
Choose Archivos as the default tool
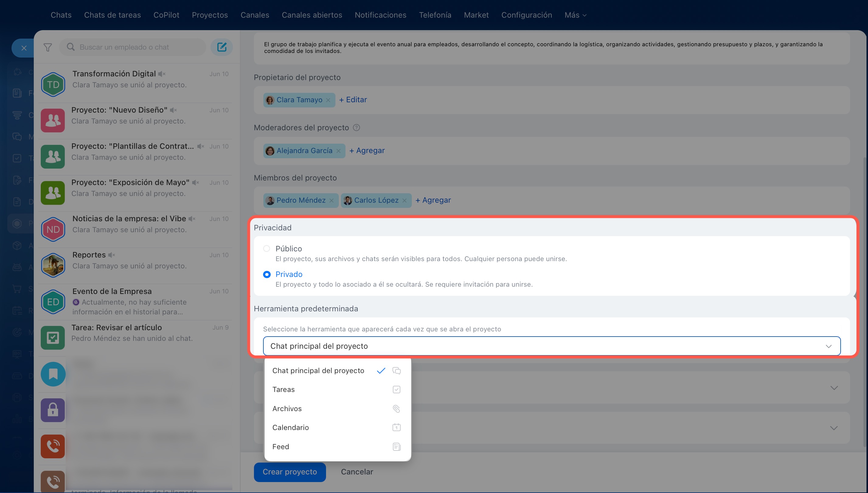tap(337, 409)
